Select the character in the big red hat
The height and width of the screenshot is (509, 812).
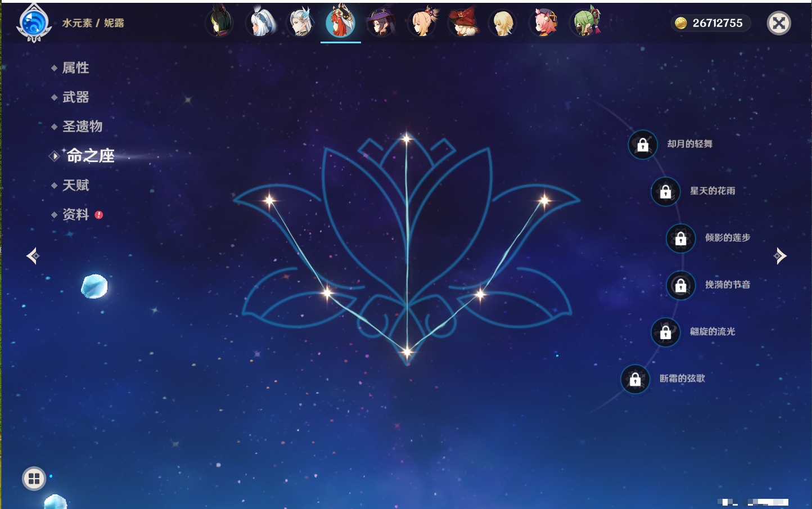[463, 23]
